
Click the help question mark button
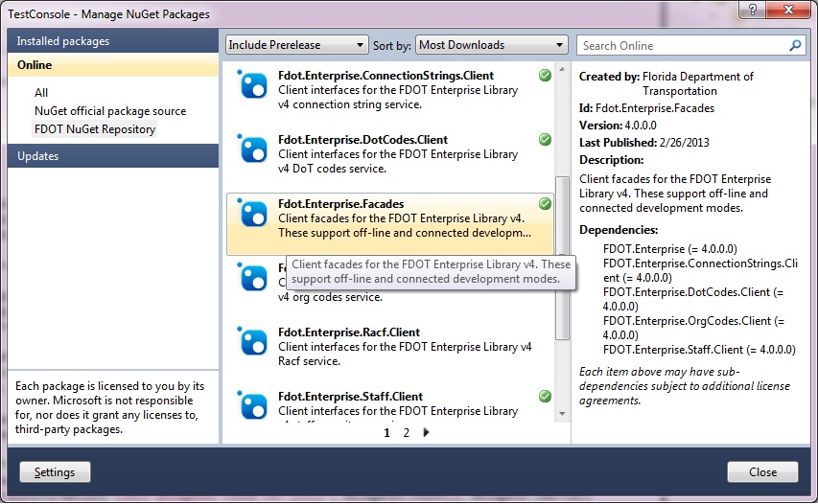tap(753, 10)
